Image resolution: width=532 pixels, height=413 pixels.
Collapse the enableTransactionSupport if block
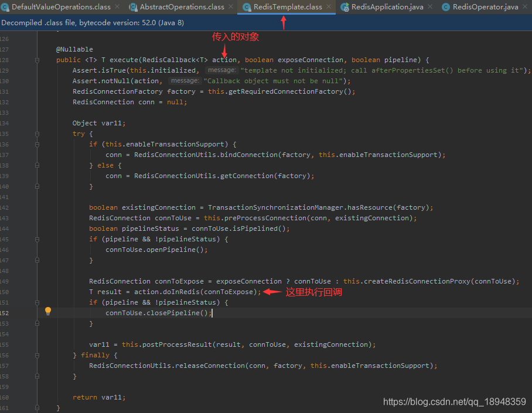pos(36,144)
